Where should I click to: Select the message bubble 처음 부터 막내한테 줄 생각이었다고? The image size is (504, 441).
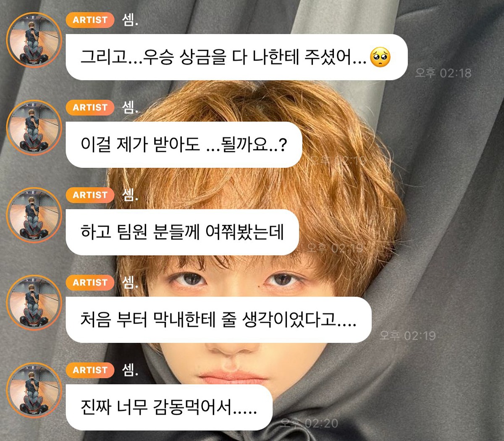click(x=219, y=320)
